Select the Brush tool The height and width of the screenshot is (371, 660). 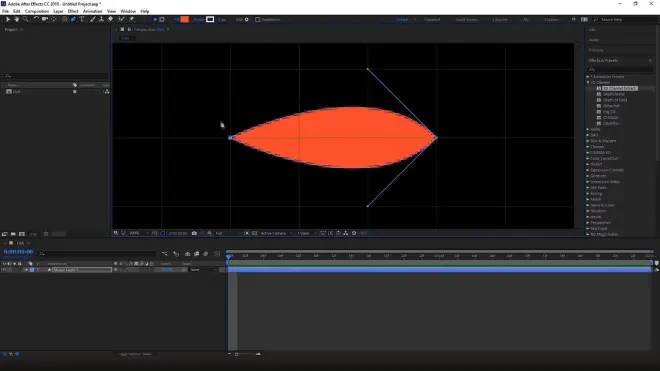[93, 19]
